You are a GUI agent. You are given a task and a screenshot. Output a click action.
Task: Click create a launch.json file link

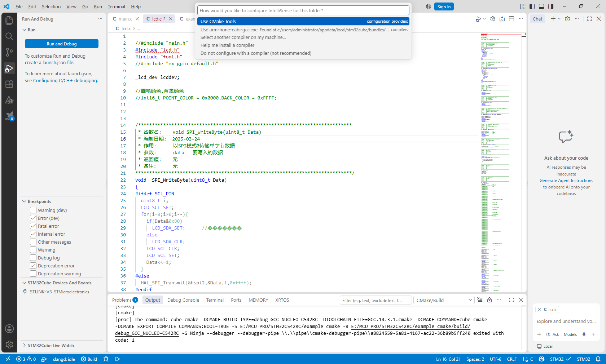(x=49, y=62)
